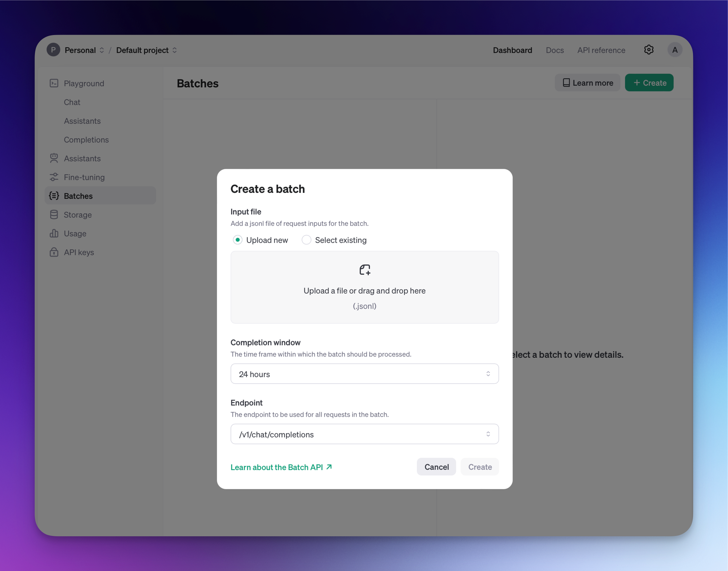The height and width of the screenshot is (571, 728).
Task: Click the Cancel button in dialog
Action: pos(436,467)
